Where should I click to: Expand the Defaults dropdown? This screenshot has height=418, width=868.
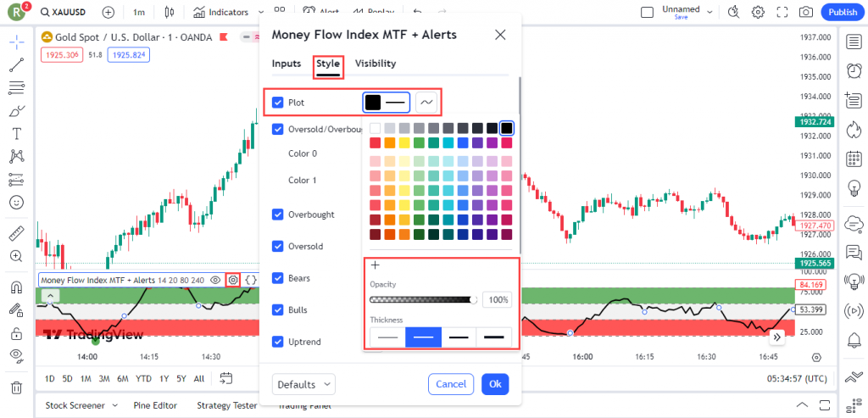pyautogui.click(x=303, y=384)
